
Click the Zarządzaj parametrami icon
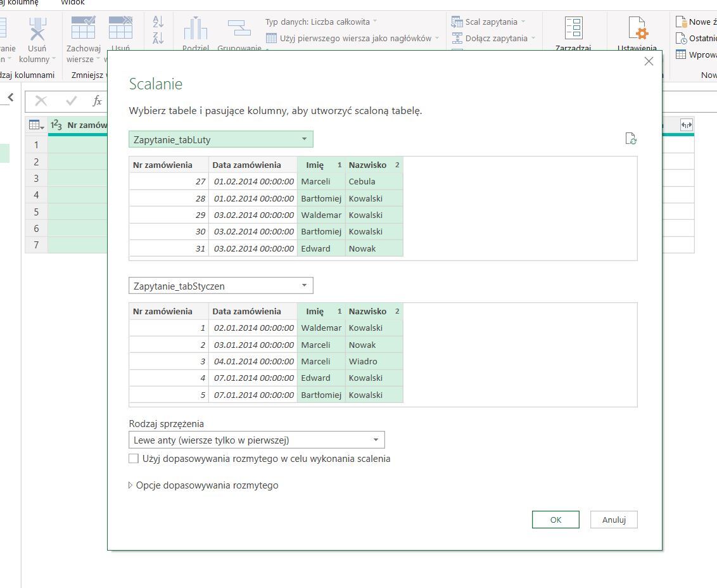click(x=573, y=29)
